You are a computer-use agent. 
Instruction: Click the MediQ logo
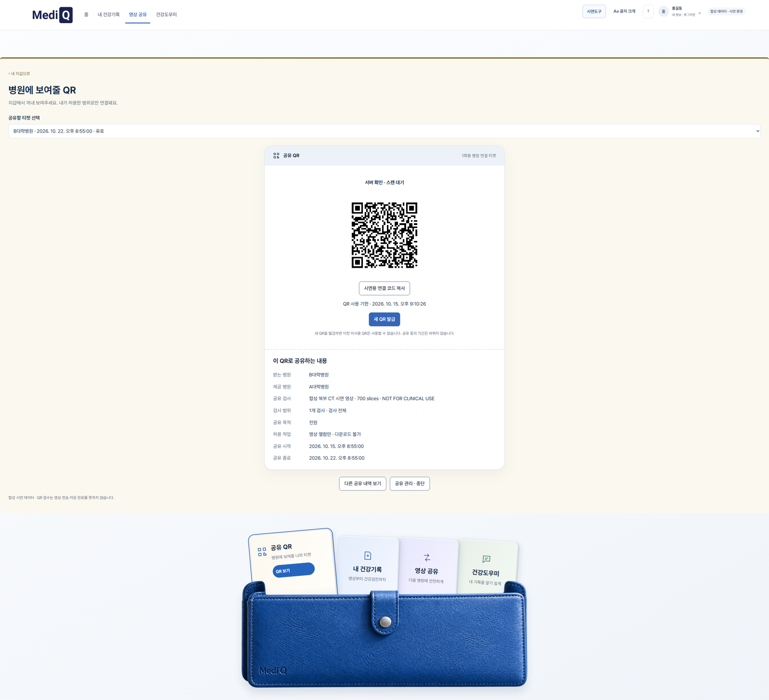(52, 15)
